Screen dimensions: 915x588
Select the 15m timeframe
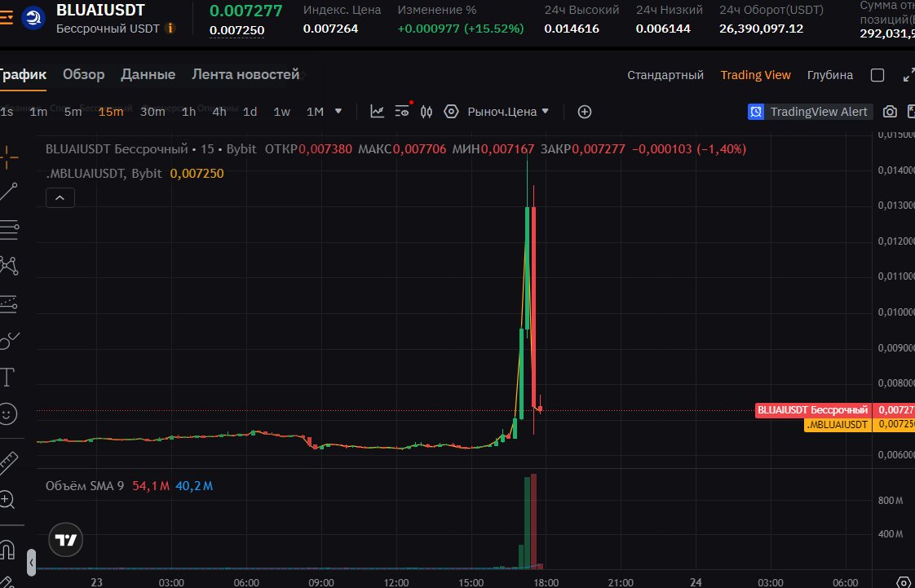click(x=111, y=112)
